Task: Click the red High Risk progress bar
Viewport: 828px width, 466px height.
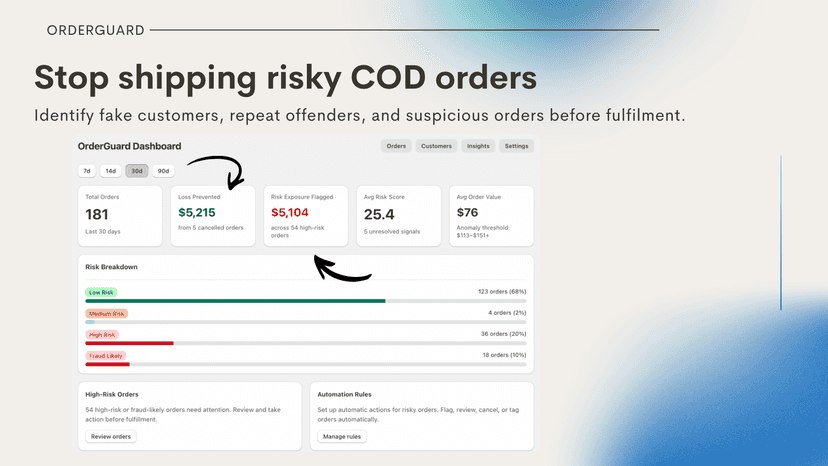Action: pos(129,343)
